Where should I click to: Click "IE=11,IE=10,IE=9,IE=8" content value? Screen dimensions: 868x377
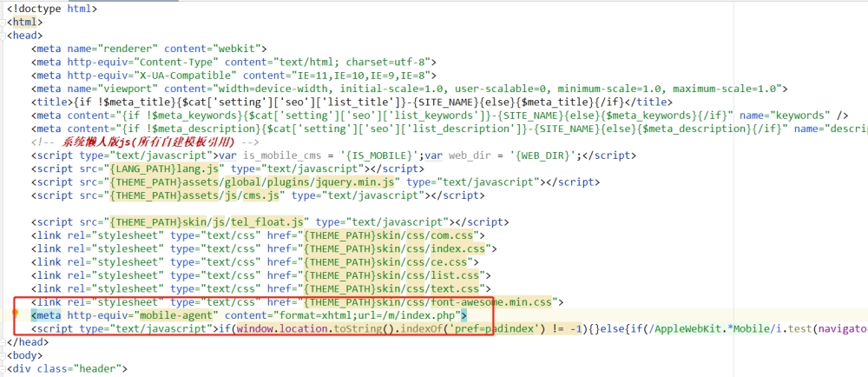(x=361, y=76)
